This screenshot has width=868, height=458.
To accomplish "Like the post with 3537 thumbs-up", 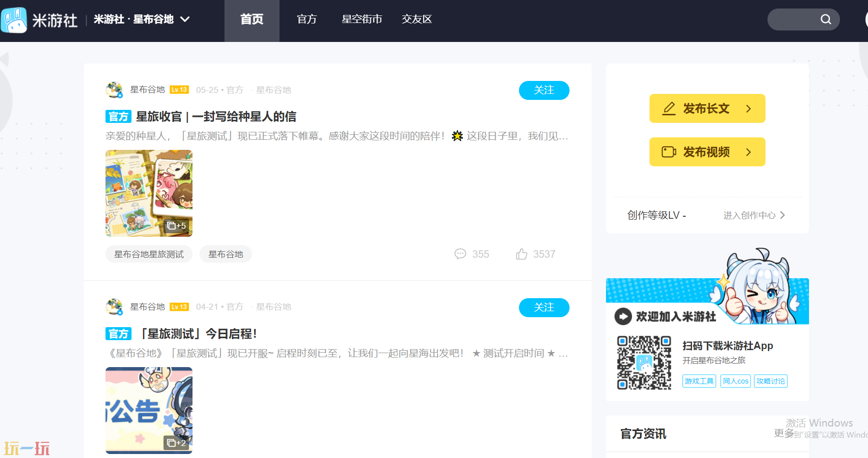I will pyautogui.click(x=521, y=254).
